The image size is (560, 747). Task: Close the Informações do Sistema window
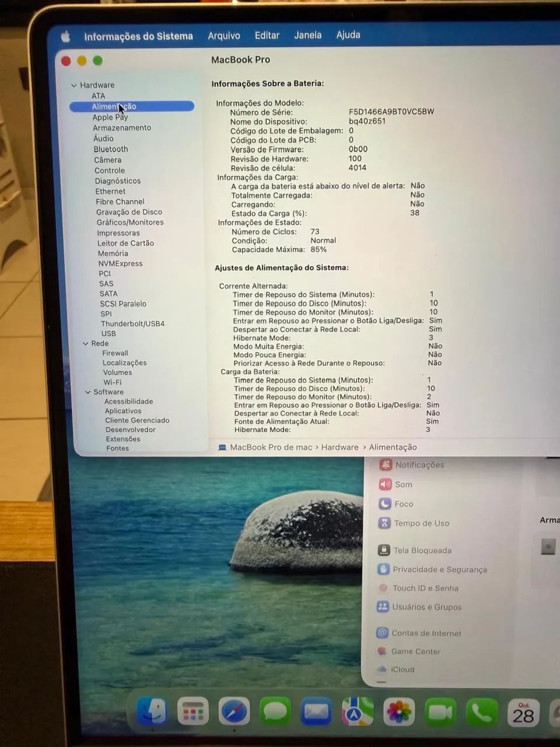click(x=66, y=61)
